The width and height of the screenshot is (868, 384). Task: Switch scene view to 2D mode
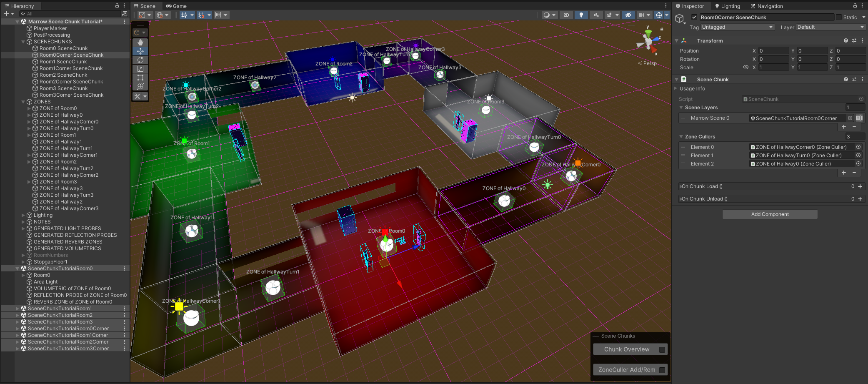(566, 15)
